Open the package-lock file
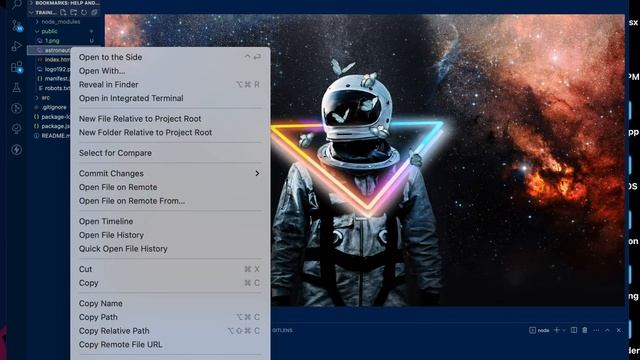The height and width of the screenshot is (360, 640). (55, 117)
